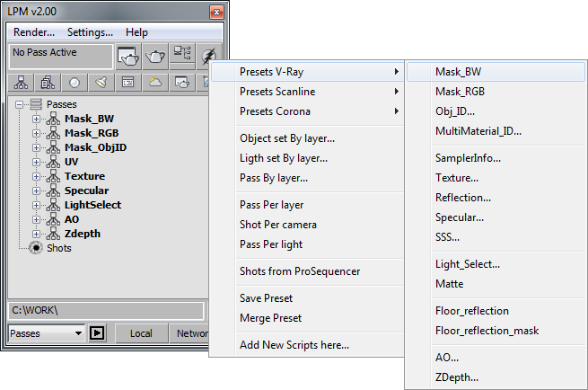588x390 pixels.
Task: Select MultiMaterial_ID... preset
Action: [496, 131]
